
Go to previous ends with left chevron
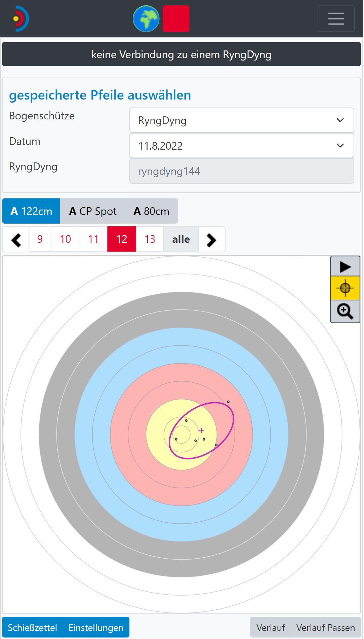tap(16, 240)
